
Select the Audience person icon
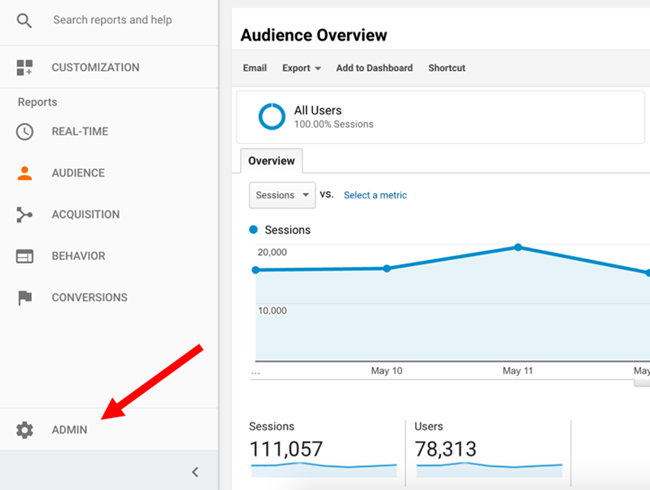point(25,173)
